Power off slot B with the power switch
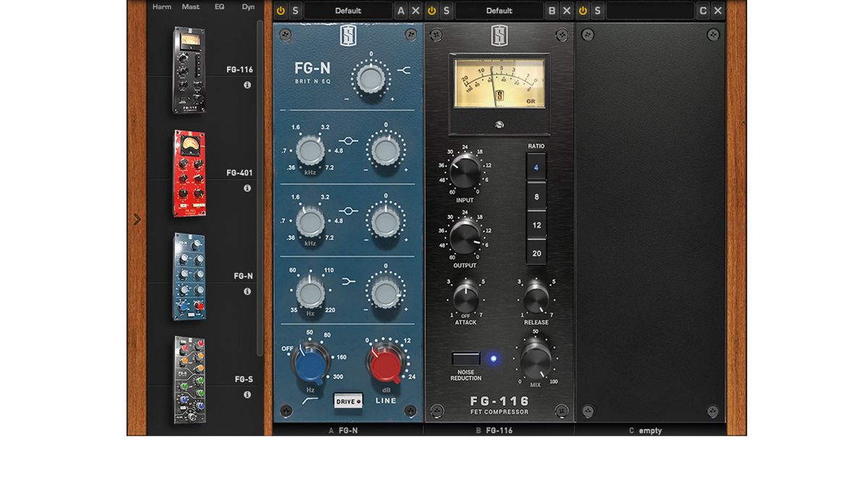This screenshot has height=488, width=868. click(x=432, y=10)
